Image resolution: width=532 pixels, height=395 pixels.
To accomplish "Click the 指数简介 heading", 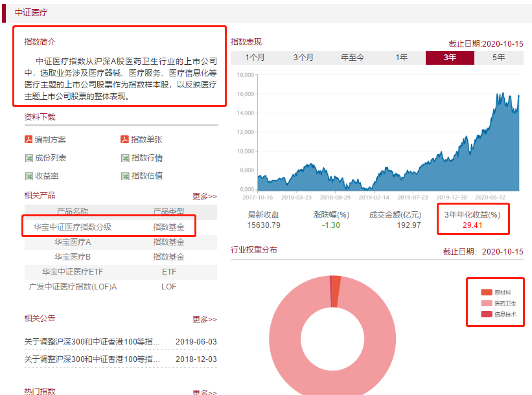I will coord(40,42).
